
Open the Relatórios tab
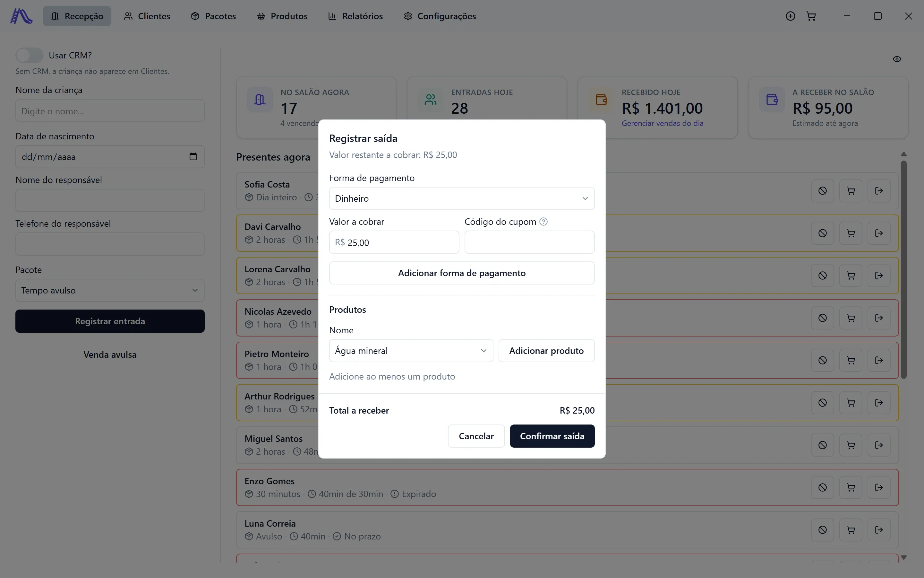(355, 16)
